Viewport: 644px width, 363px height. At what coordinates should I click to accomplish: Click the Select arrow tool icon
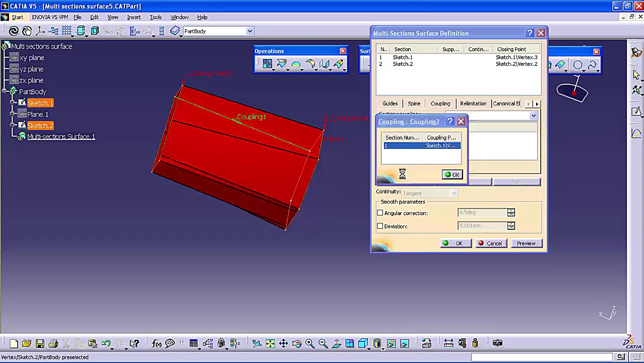pos(636,75)
